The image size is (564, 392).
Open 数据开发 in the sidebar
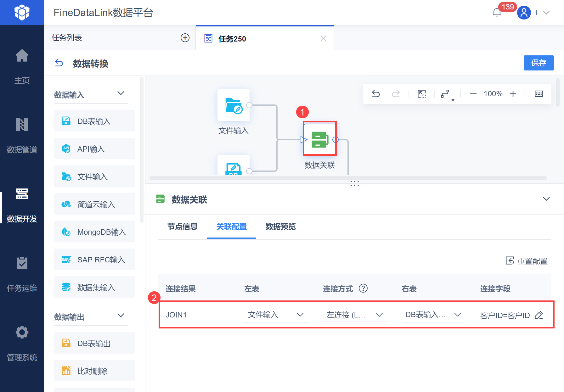[22, 205]
